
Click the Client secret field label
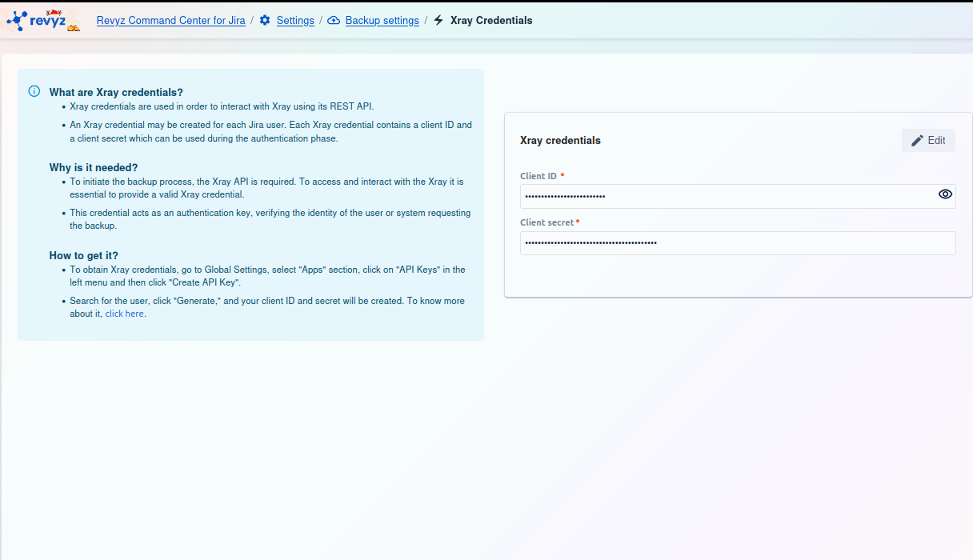[547, 222]
